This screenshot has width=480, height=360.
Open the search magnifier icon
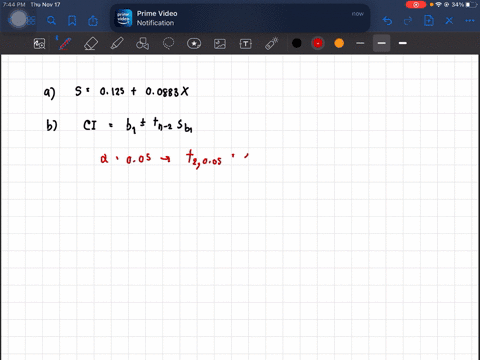51,21
